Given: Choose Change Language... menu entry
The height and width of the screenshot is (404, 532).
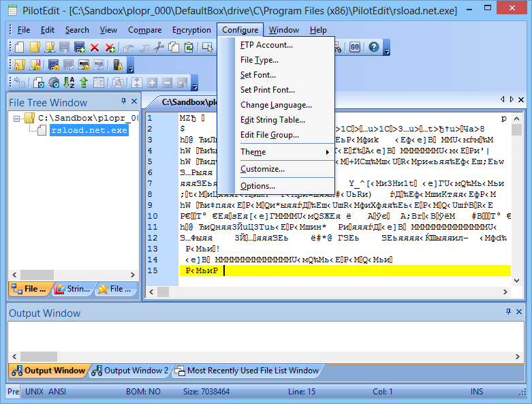Looking at the screenshot, I should (276, 105).
